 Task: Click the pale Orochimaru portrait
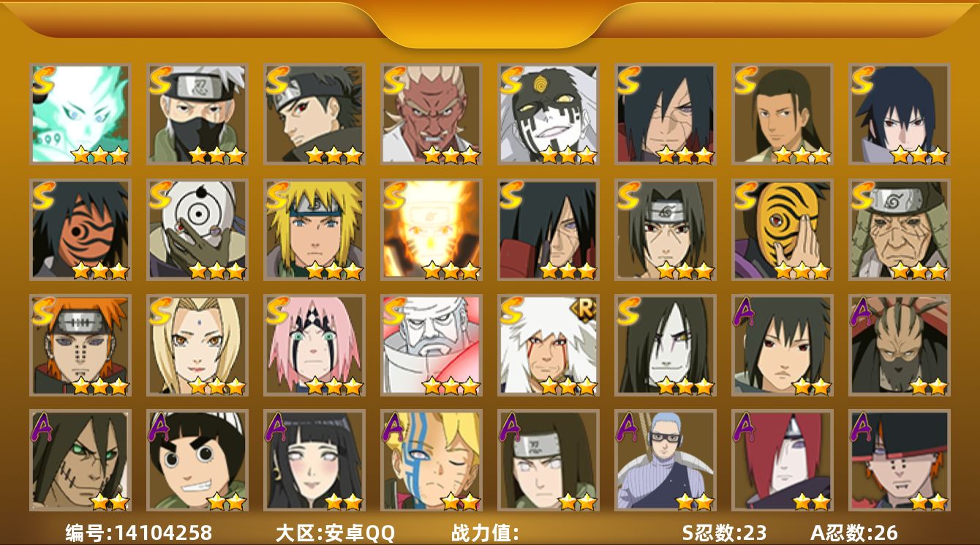pyautogui.click(x=666, y=345)
